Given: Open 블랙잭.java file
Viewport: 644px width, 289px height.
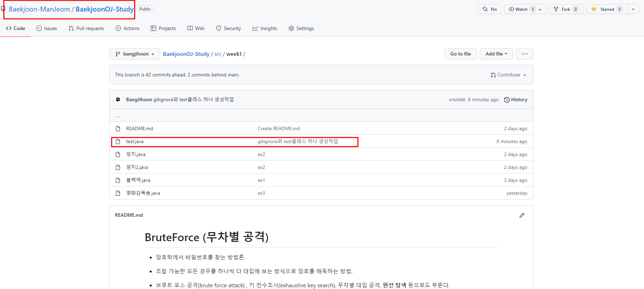Looking at the screenshot, I should click(x=138, y=180).
